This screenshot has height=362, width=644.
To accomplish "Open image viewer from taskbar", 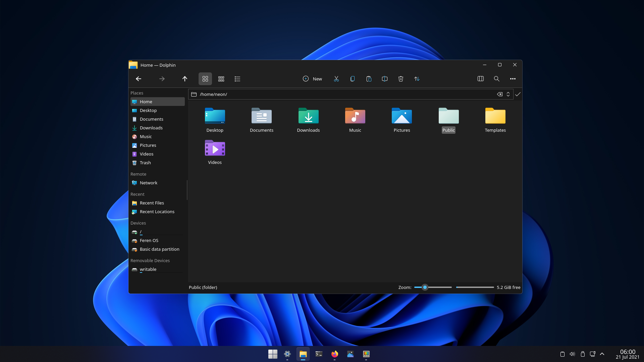I will tap(351, 354).
